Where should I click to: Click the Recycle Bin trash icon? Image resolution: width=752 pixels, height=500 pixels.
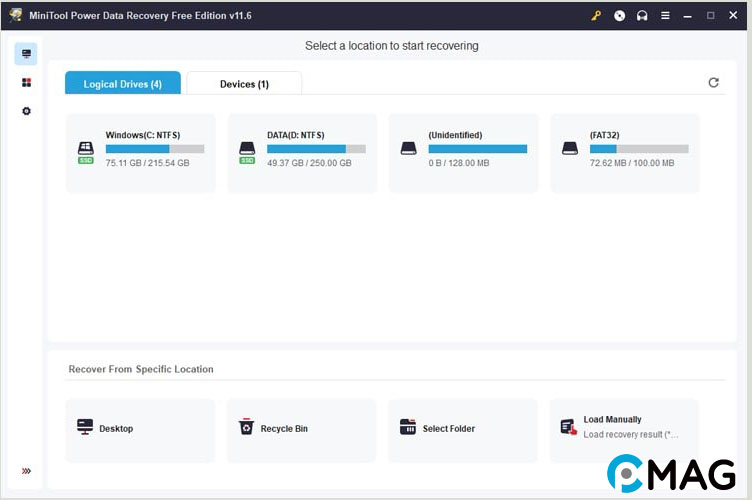tap(247, 426)
